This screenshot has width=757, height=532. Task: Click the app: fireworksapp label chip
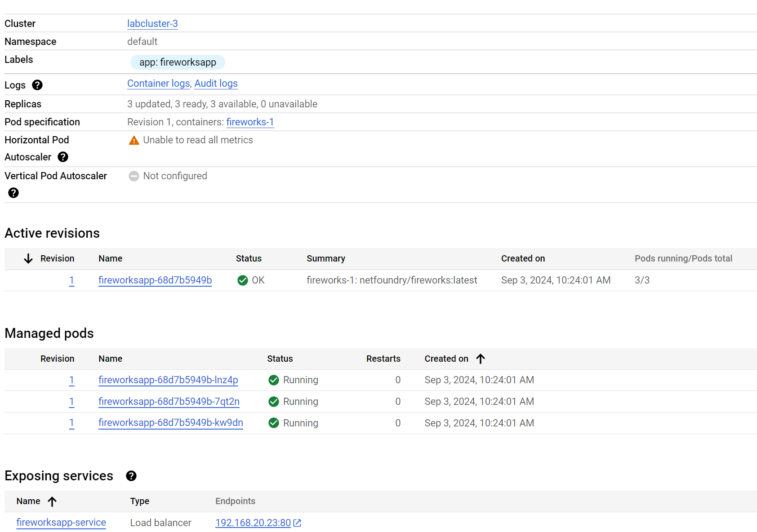click(178, 62)
